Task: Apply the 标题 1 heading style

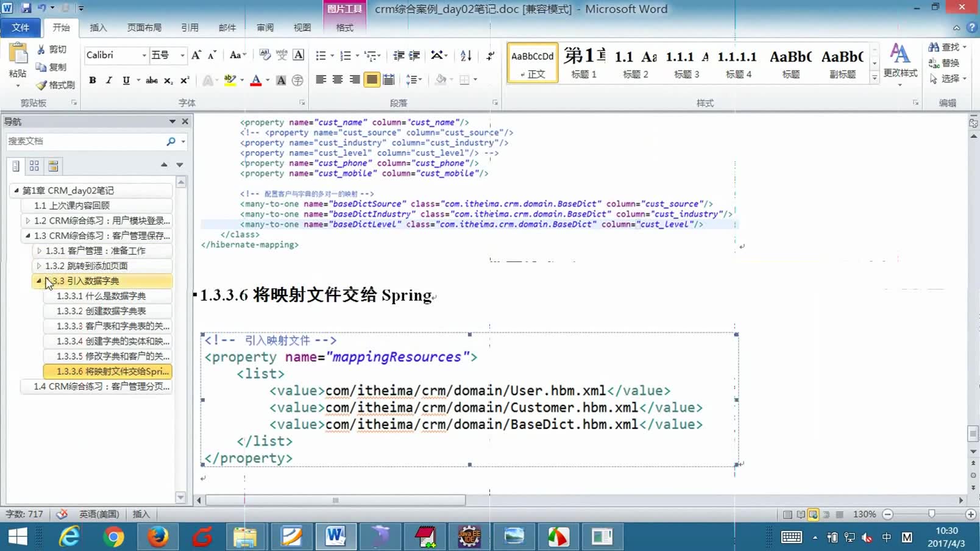Action: pyautogui.click(x=584, y=63)
